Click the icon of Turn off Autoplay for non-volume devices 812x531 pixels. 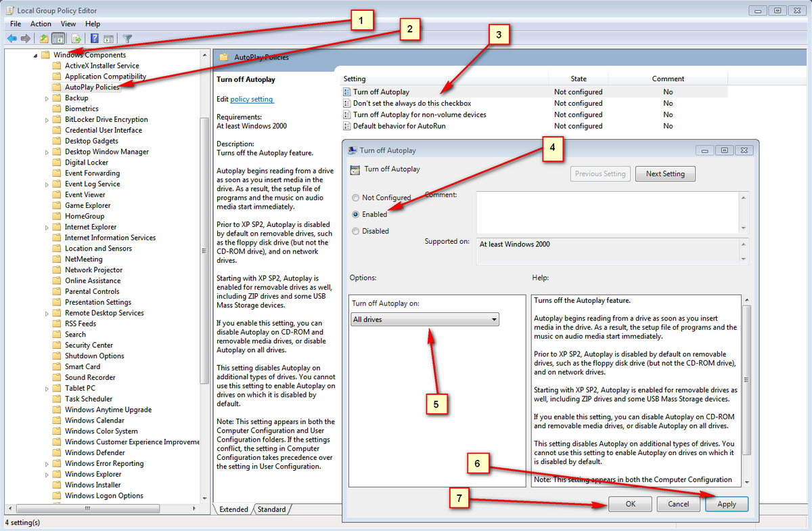(347, 114)
